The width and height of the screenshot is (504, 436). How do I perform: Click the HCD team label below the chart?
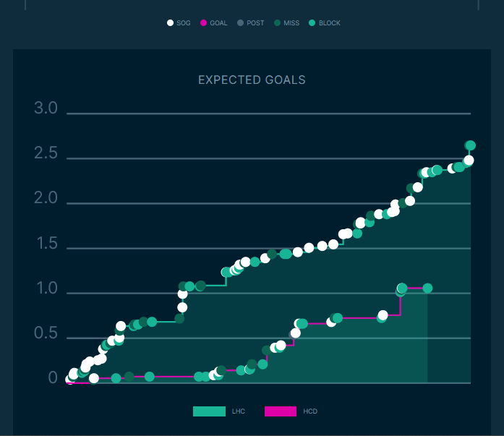point(310,411)
